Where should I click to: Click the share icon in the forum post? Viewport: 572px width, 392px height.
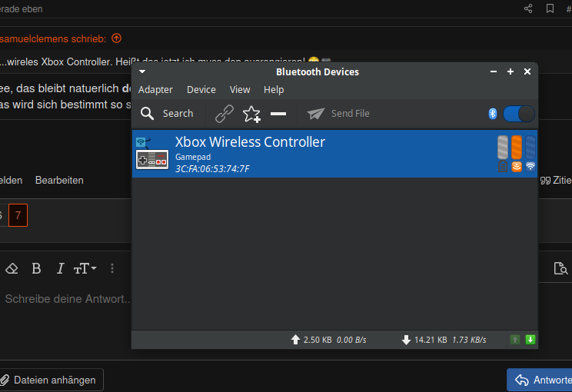(x=528, y=8)
